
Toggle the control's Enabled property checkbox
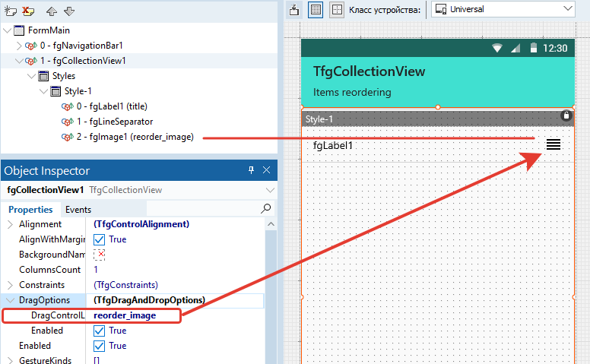click(x=99, y=346)
